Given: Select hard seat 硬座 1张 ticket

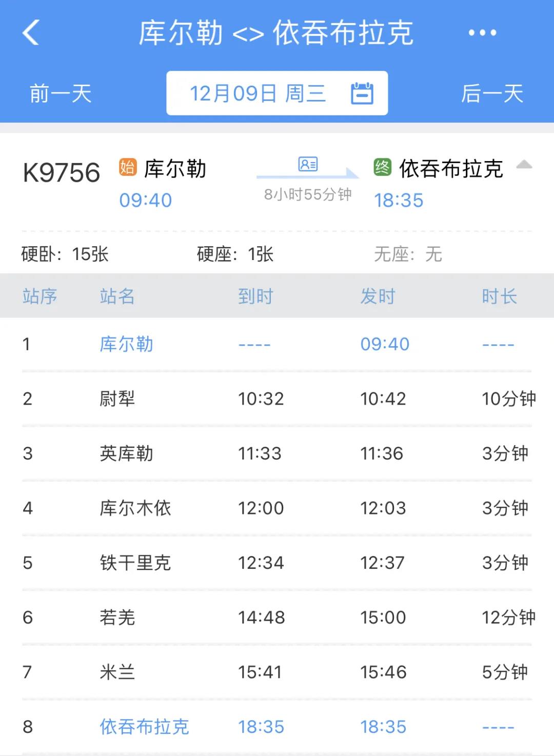Looking at the screenshot, I should click(235, 254).
